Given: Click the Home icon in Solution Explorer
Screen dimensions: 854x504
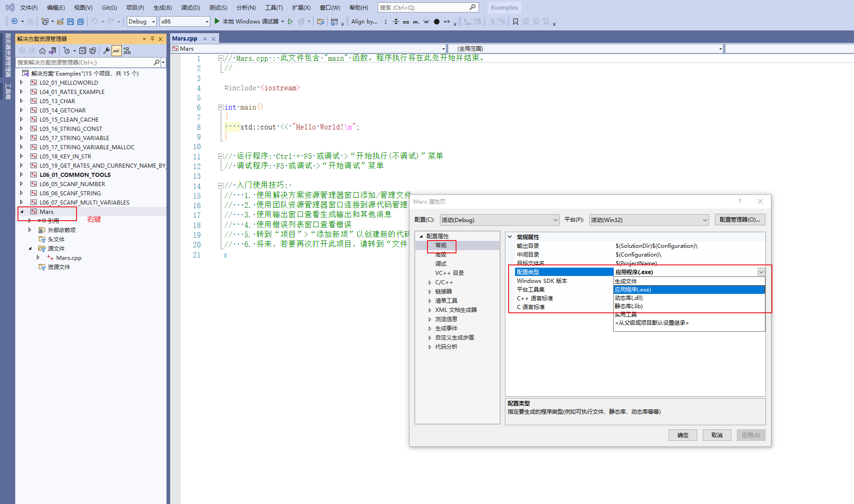Looking at the screenshot, I should (x=42, y=51).
